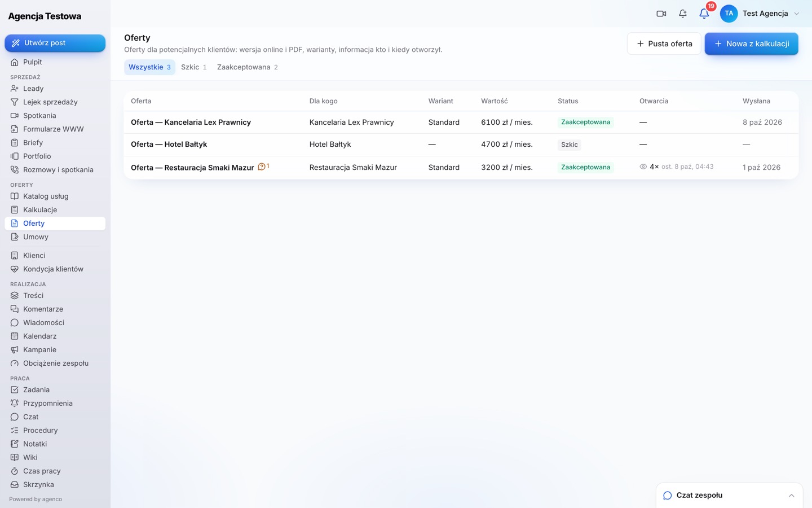
Task: Open Umowy in the sidebar
Action: (55, 237)
